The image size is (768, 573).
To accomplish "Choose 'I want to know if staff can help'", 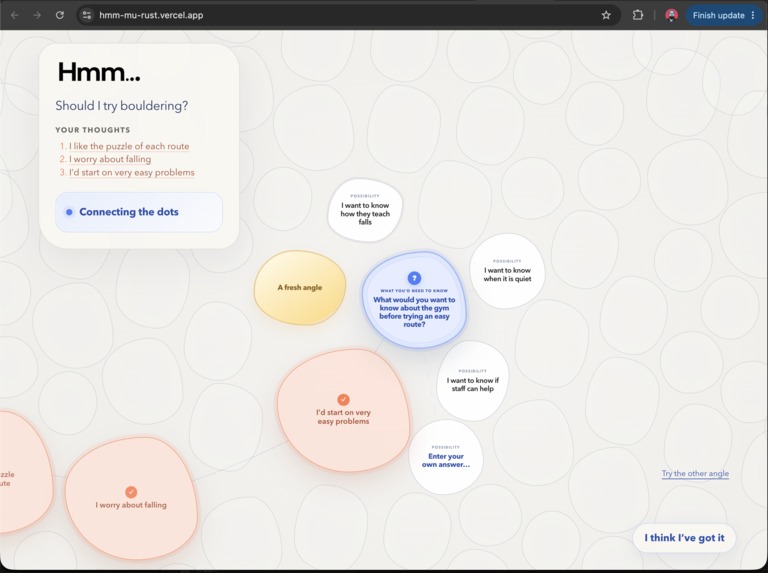I will (x=473, y=381).
